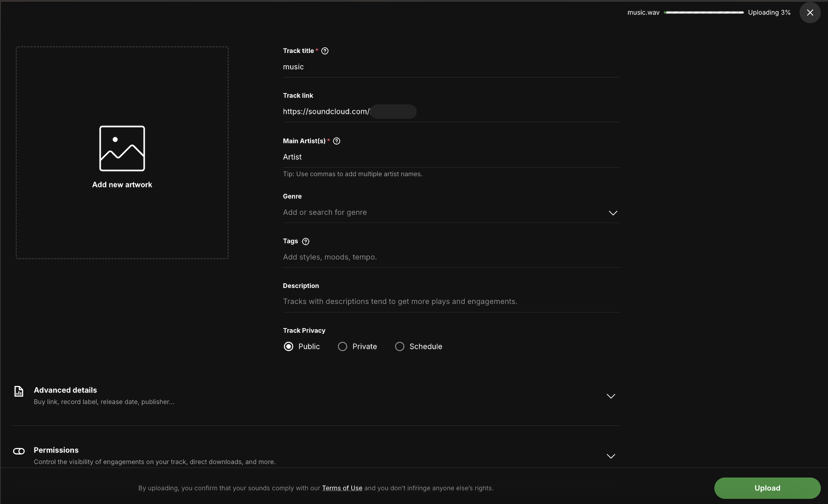
Task: Select the Schedule privacy option
Action: pos(400,346)
